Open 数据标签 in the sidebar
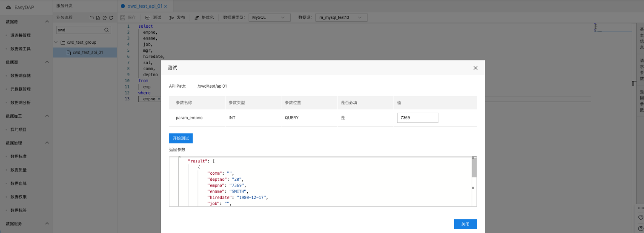Image resolution: width=644 pixels, height=233 pixels. [x=19, y=210]
